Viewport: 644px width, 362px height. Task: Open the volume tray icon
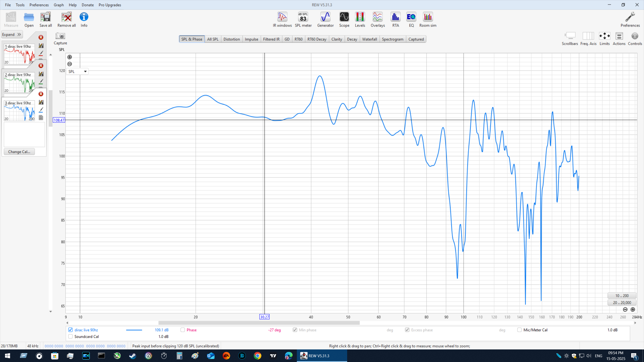click(589, 356)
